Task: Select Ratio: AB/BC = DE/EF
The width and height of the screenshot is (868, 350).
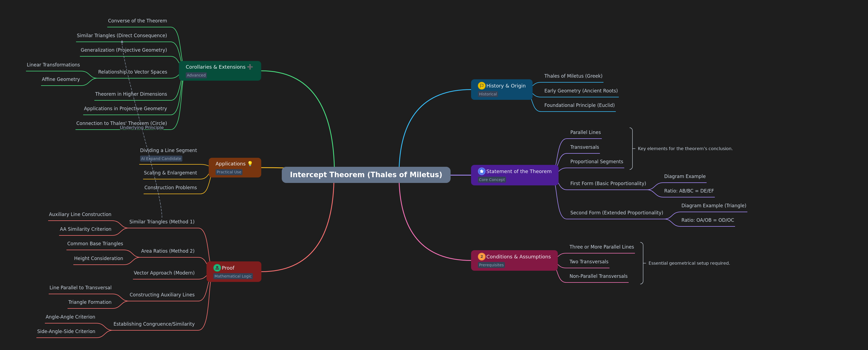Action: 689,191
